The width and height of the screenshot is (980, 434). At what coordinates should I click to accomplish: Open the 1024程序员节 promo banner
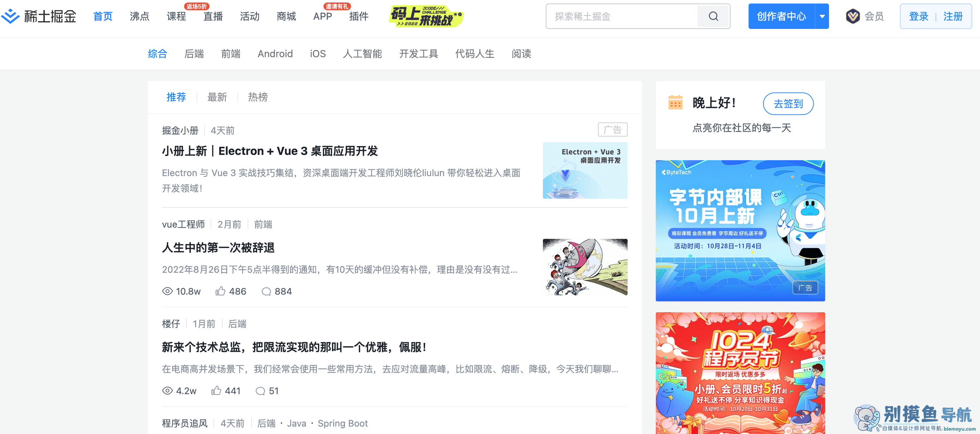click(x=740, y=373)
